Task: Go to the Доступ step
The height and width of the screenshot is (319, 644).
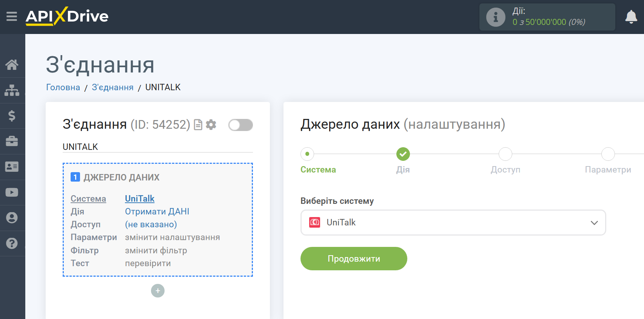Action: pyautogui.click(x=505, y=170)
